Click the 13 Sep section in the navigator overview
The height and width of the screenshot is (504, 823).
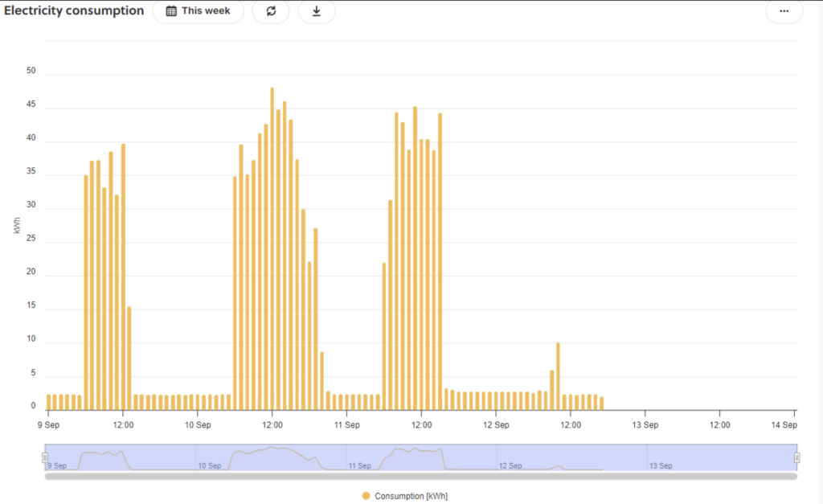722,457
